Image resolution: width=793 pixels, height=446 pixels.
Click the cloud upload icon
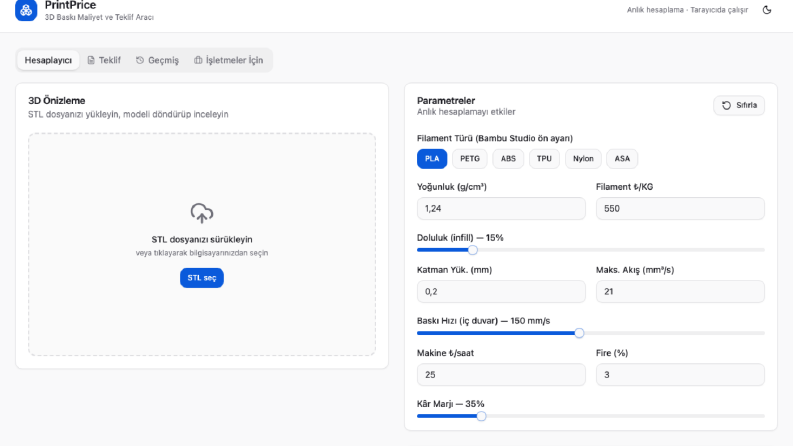[202, 213]
